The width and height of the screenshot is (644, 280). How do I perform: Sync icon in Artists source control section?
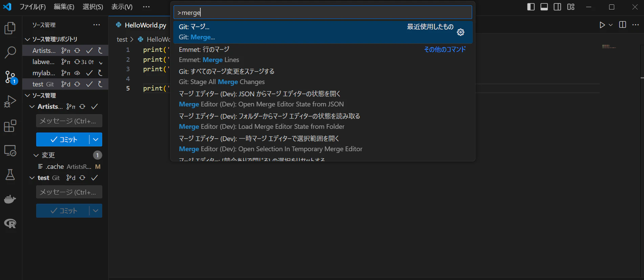[x=82, y=106]
